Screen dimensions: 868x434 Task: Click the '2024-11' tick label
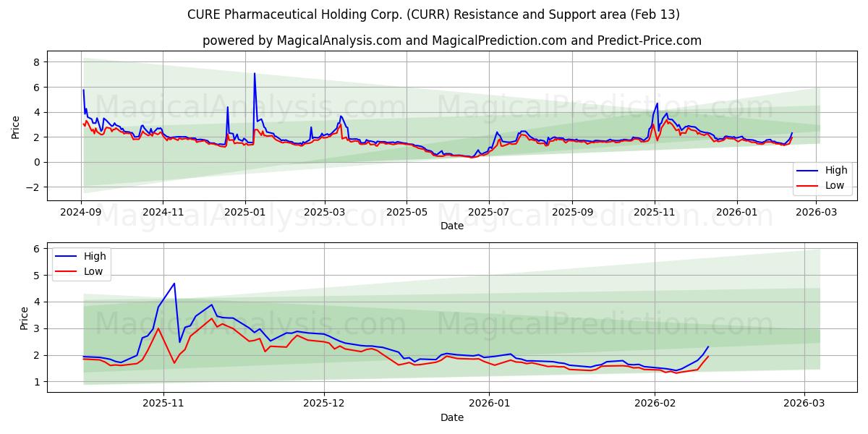tap(162, 212)
